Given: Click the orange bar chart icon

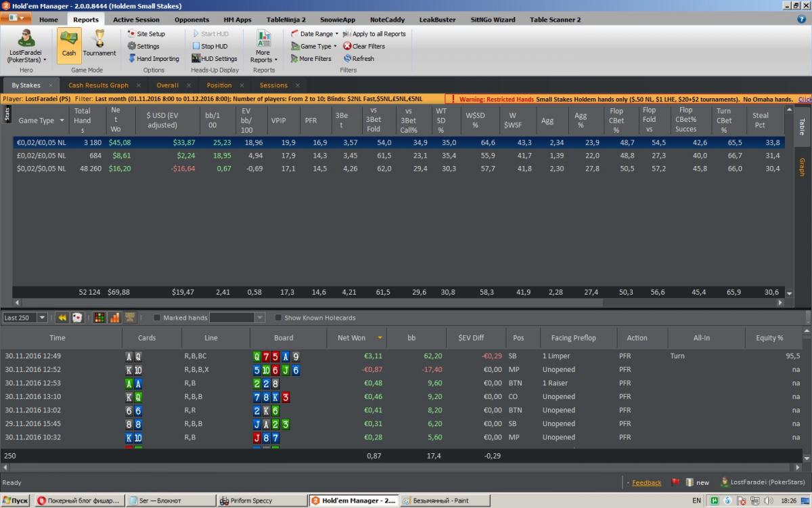Looking at the screenshot, I should tap(114, 318).
